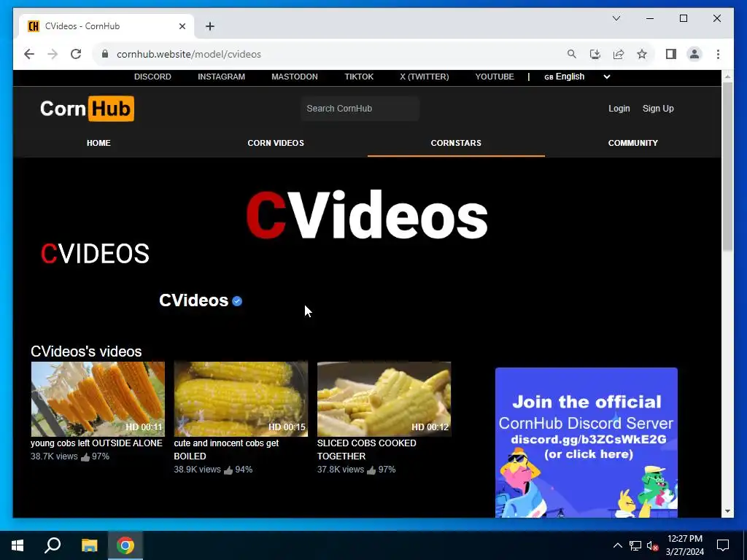747x560 pixels.
Task: Click the CornHub Discord Server banner
Action: pos(587,443)
